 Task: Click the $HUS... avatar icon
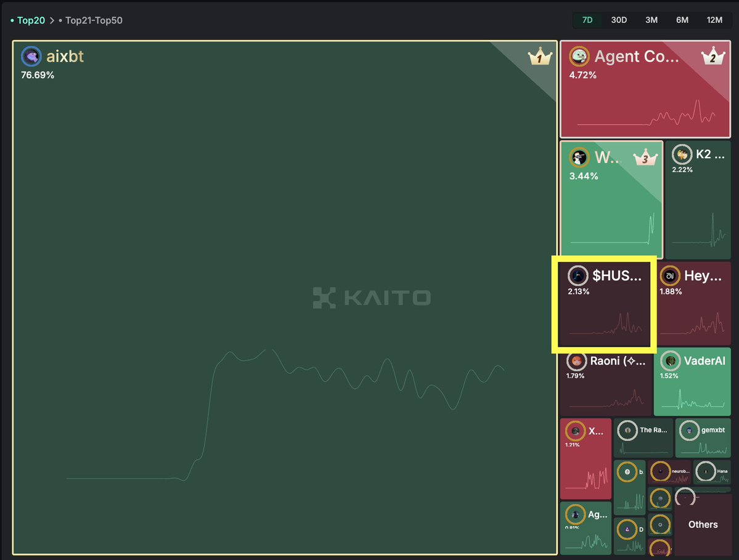point(578,275)
